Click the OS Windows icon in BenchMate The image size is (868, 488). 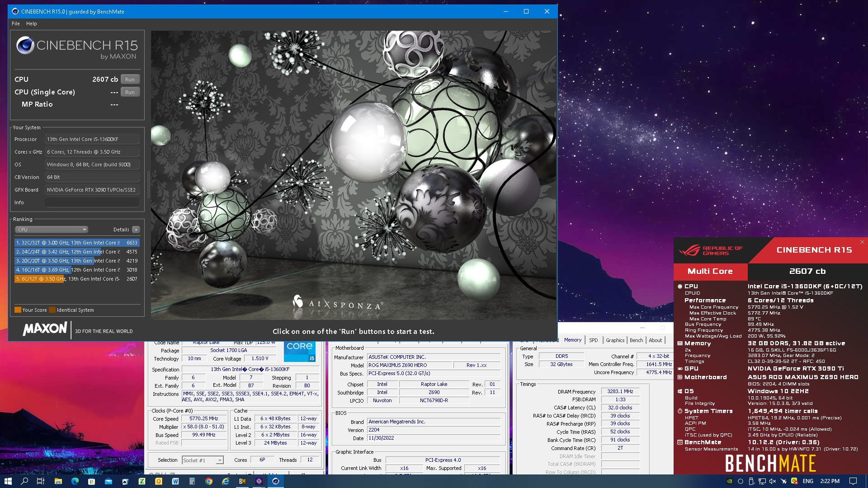(x=680, y=391)
